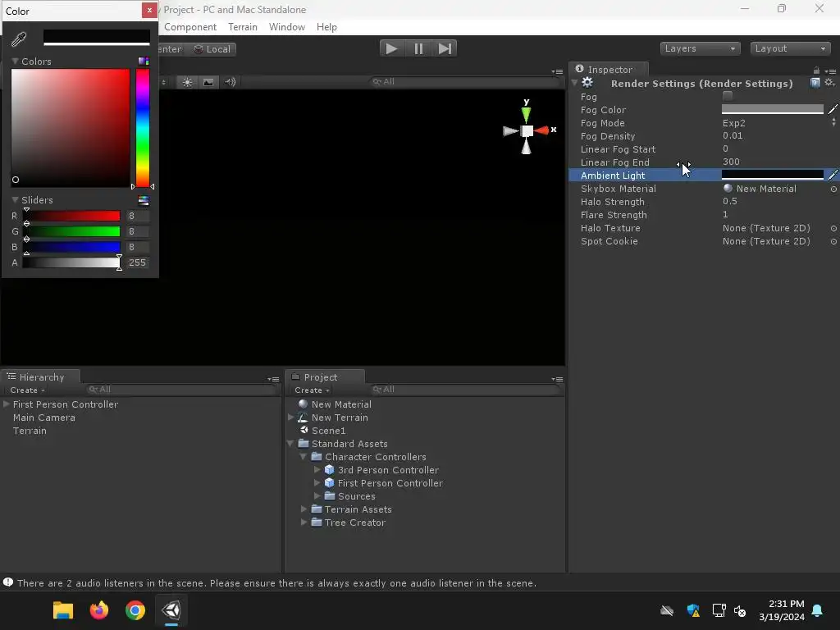Viewport: 840px width, 630px height.
Task: Collapse the Sliders section
Action: [15, 200]
